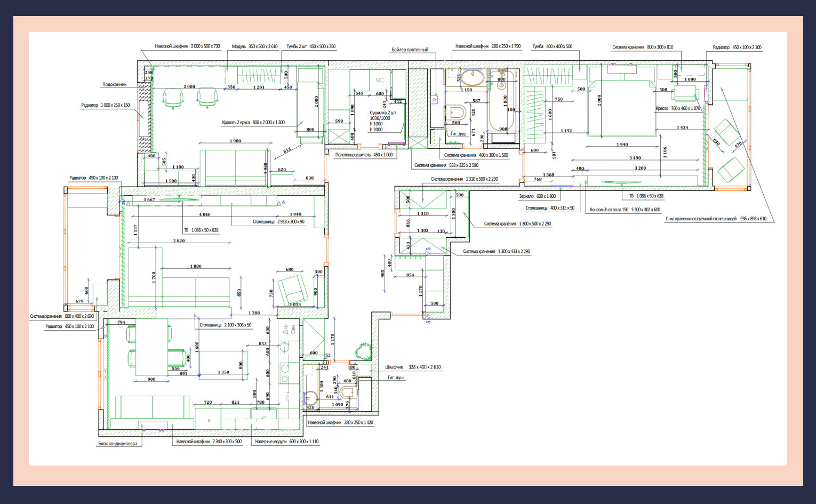Click label 'Навесной шкафчик 280 x 250 x 1 790'

(x=488, y=46)
